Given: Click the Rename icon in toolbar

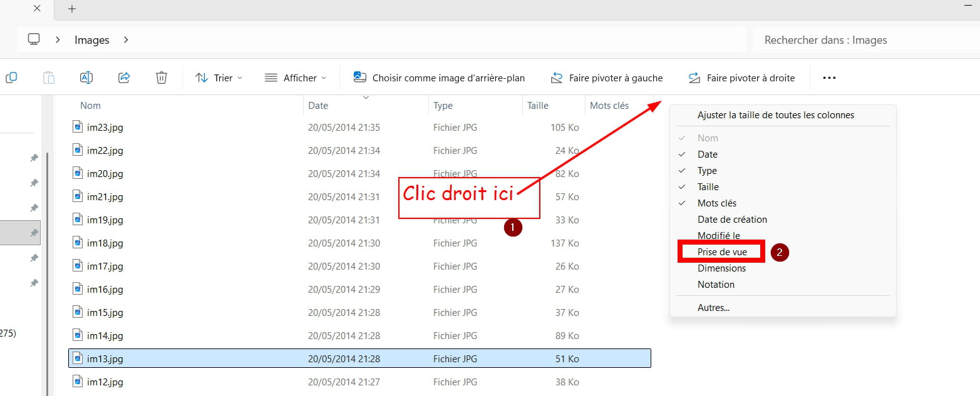Looking at the screenshot, I should (86, 78).
